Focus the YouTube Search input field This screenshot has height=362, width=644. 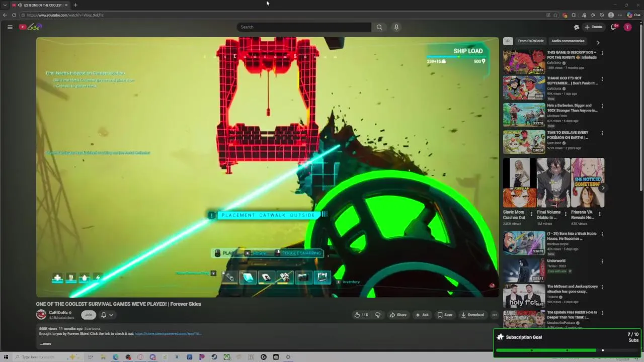304,27
